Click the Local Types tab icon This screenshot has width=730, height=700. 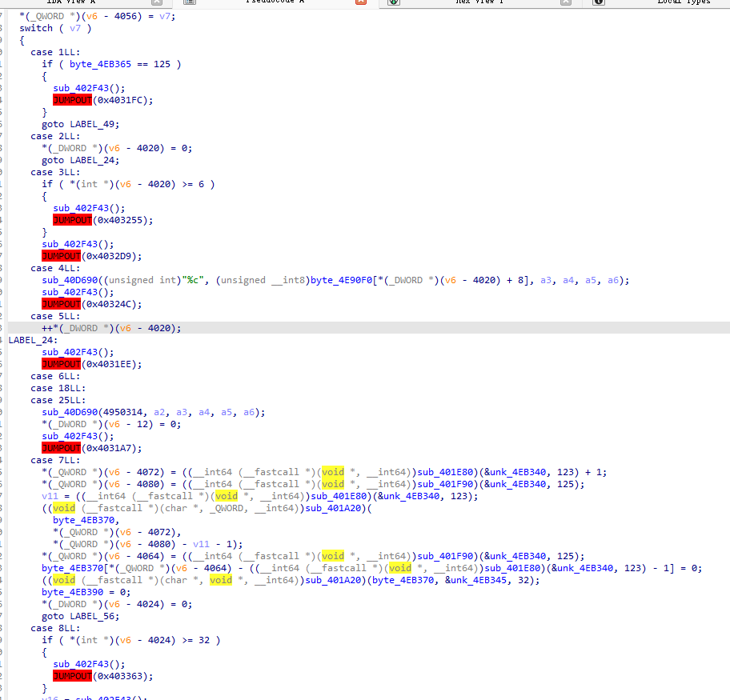tap(598, 2)
